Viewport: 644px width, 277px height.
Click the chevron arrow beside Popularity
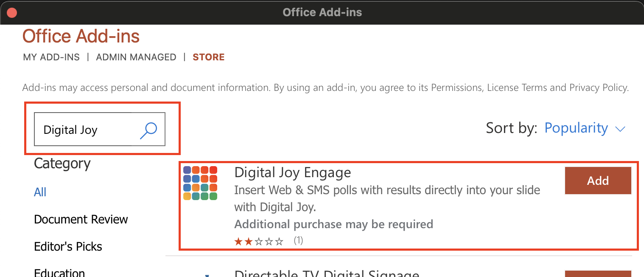[620, 129]
